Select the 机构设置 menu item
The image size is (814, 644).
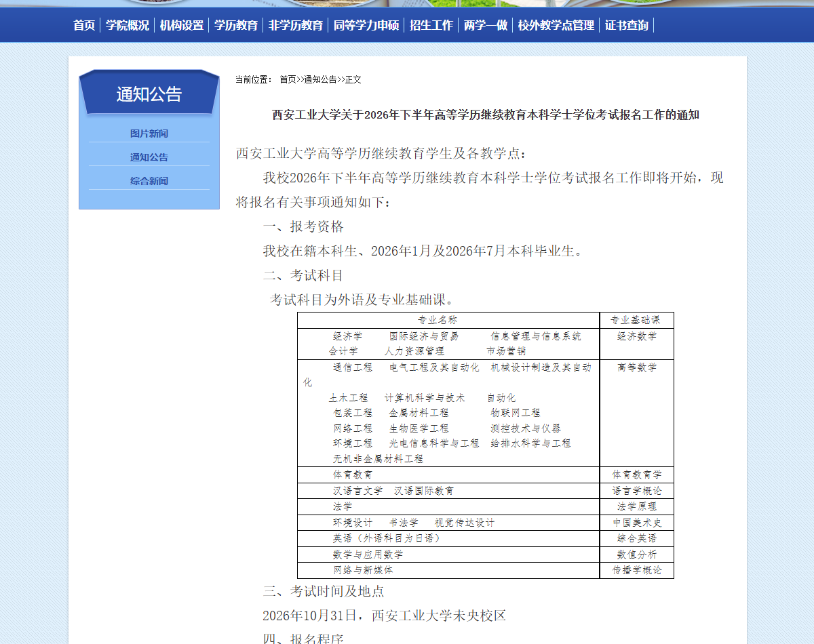[x=182, y=25]
